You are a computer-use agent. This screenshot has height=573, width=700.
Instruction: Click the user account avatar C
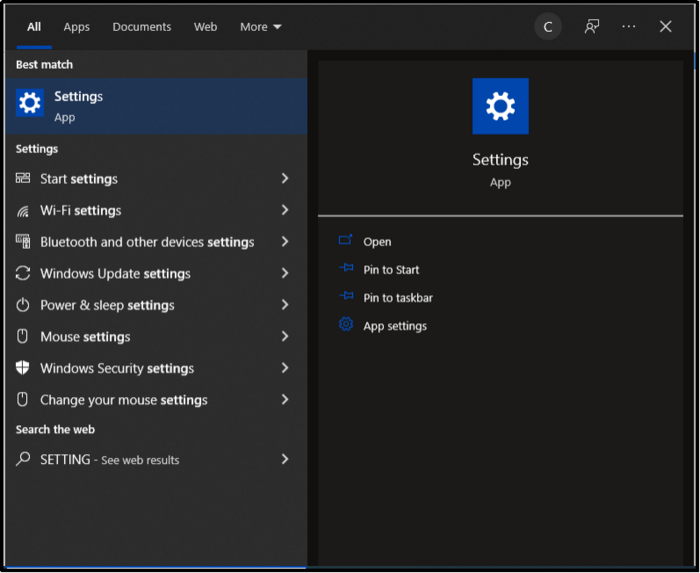coord(548,27)
